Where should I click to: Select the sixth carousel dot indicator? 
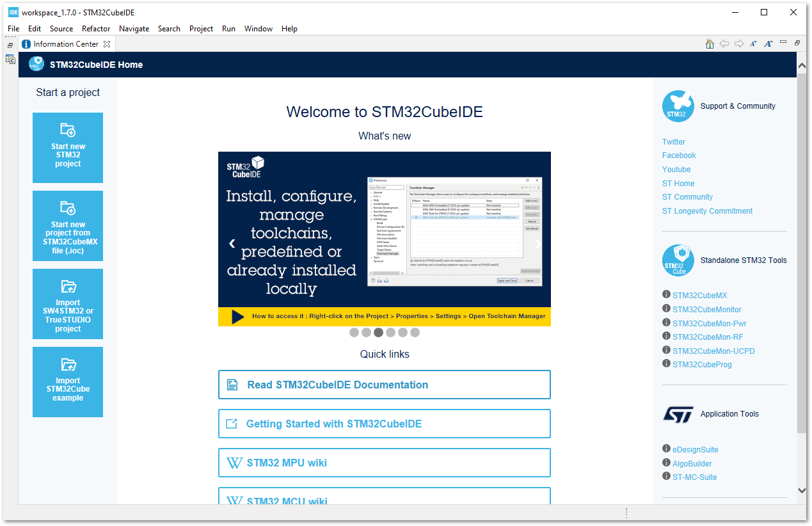415,333
